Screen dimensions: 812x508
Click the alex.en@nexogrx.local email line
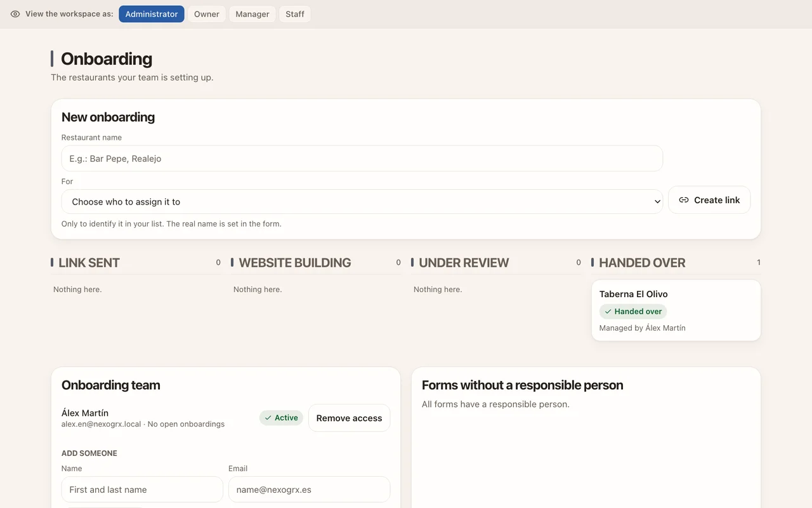pos(143,424)
